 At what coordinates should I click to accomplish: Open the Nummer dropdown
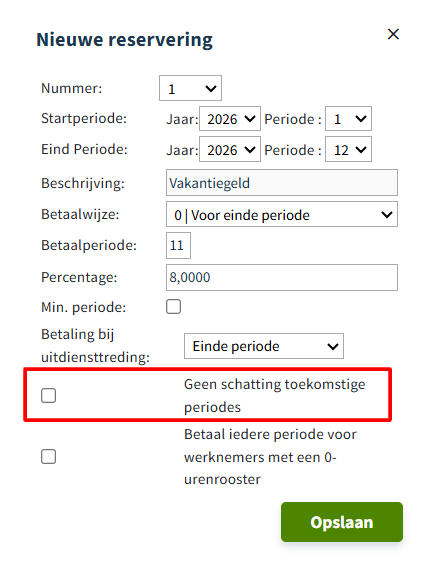coord(190,88)
